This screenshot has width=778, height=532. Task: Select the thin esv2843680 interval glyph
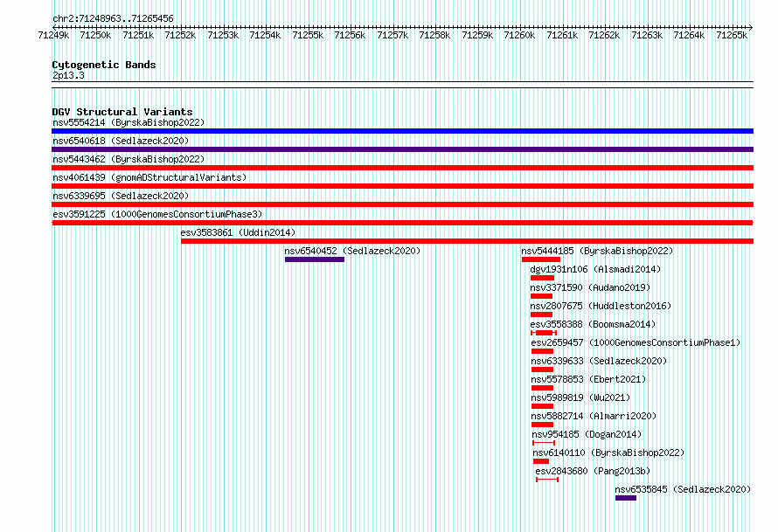547,480
